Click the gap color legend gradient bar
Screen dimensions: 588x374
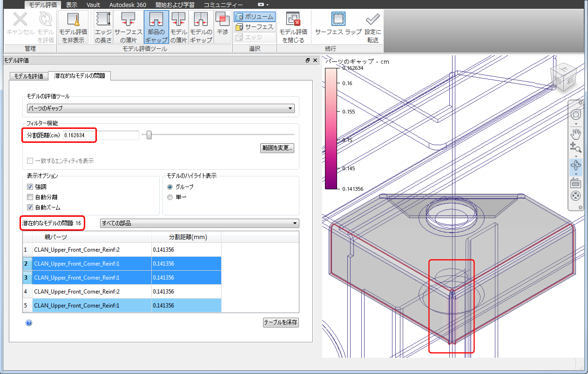330,128
